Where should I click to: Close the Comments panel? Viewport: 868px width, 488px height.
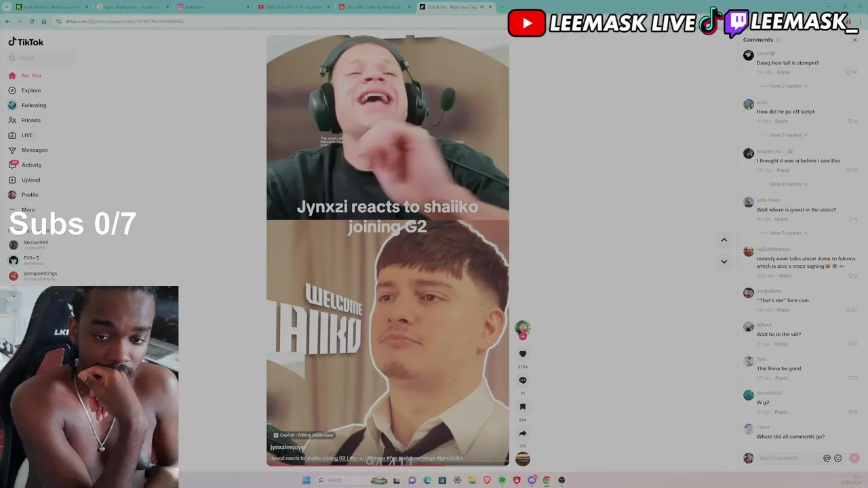click(x=854, y=40)
